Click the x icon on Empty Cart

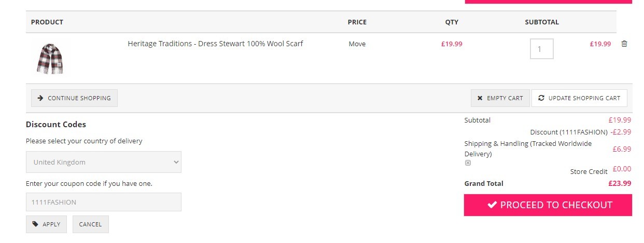point(480,98)
